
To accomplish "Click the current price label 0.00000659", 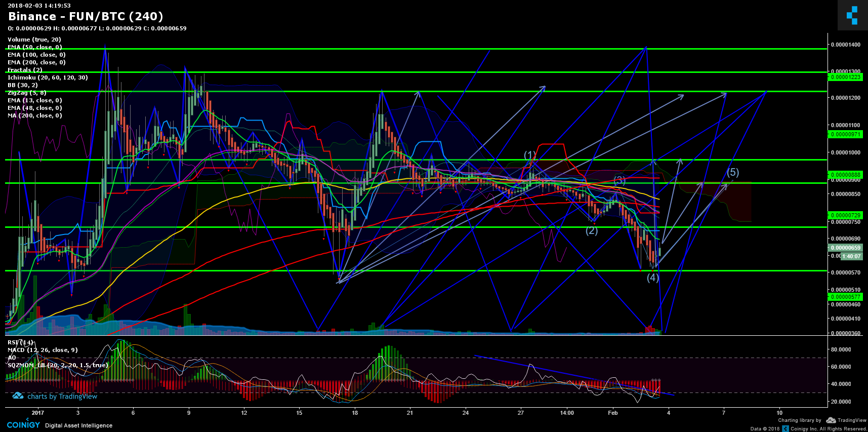I will tap(845, 248).
